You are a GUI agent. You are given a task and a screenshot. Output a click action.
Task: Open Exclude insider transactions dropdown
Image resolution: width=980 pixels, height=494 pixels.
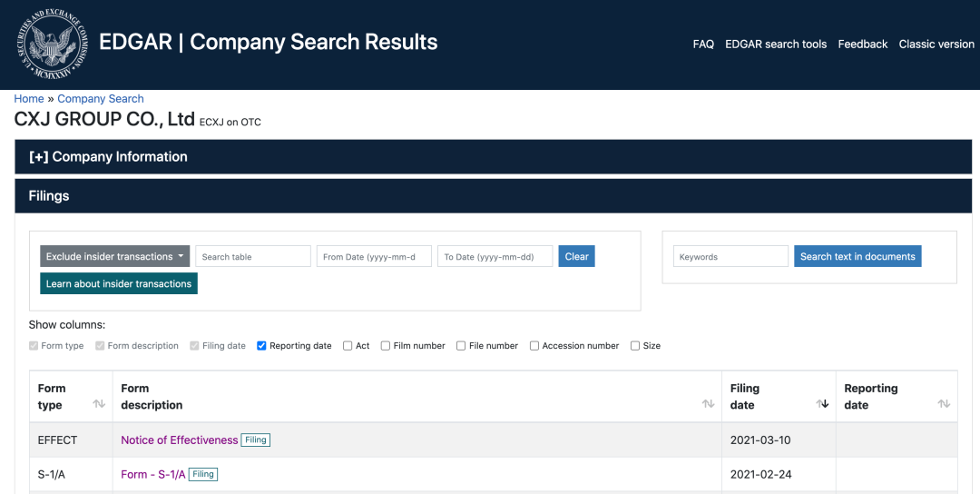(114, 257)
